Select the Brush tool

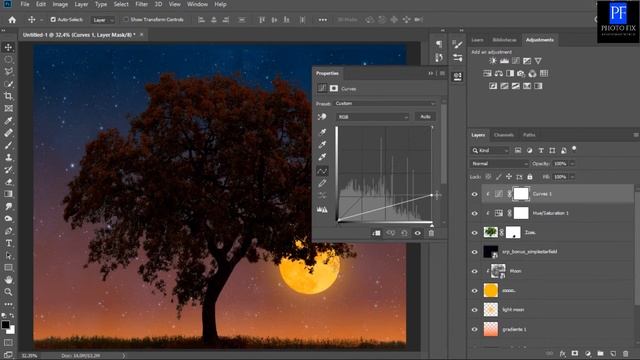(x=8, y=145)
